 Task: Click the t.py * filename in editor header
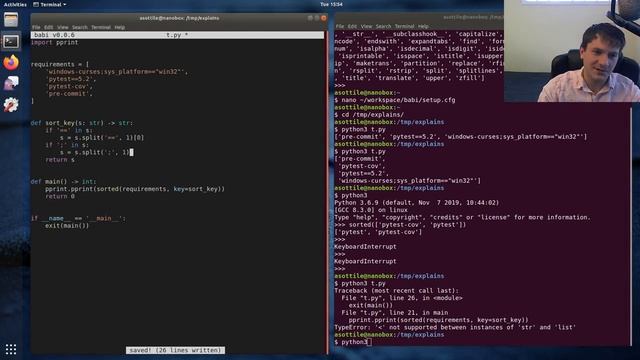point(177,35)
